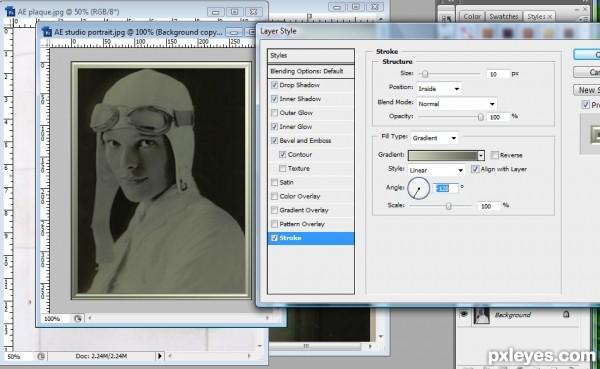The width and height of the screenshot is (600, 369).
Task: Enable the Texture checkbox
Action: (283, 168)
